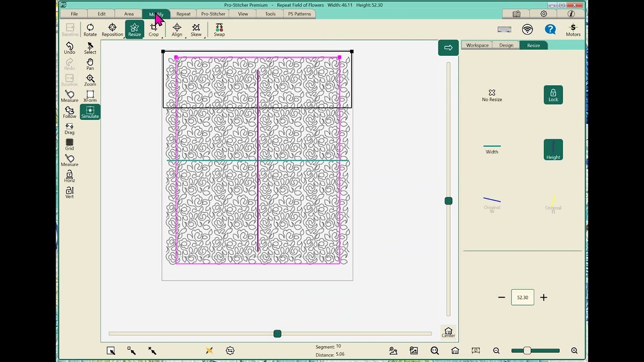Select the Skew tool
644x362 pixels.
click(196, 30)
